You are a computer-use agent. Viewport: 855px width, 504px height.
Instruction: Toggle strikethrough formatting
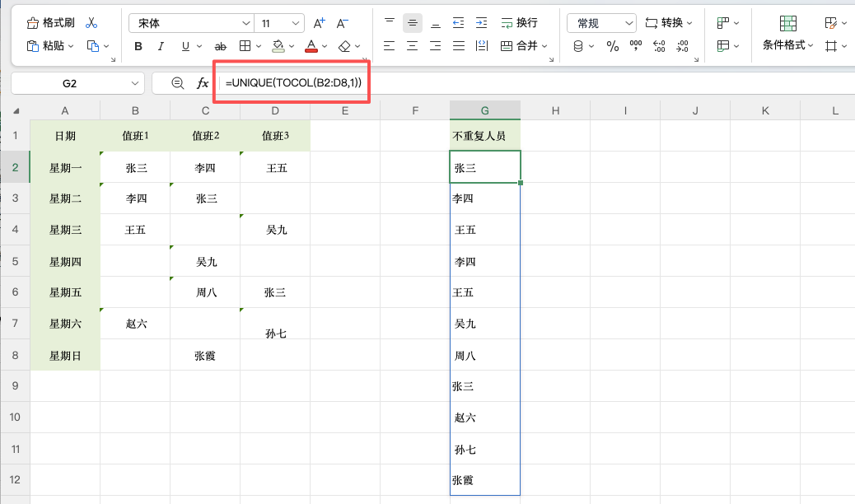click(220, 46)
